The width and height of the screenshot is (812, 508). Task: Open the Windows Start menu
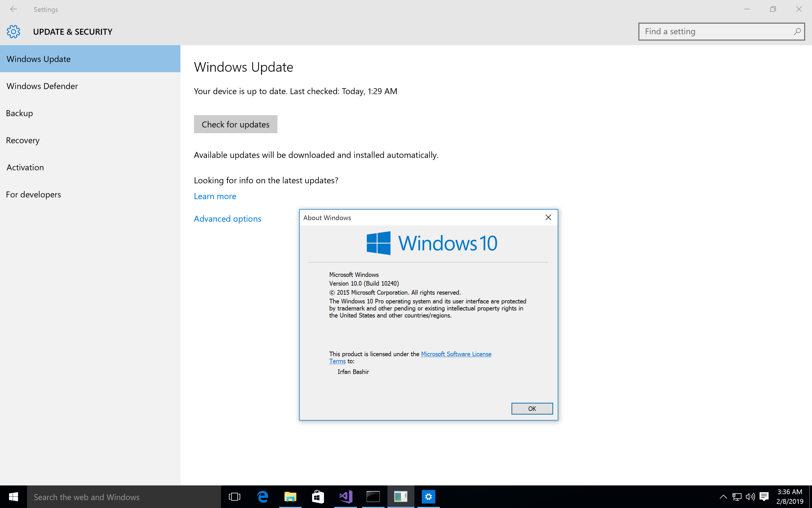pos(14,497)
